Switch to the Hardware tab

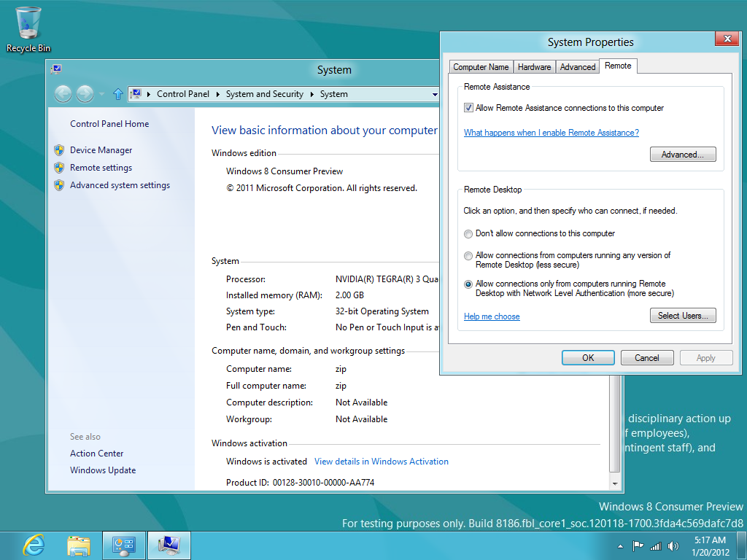pos(534,67)
